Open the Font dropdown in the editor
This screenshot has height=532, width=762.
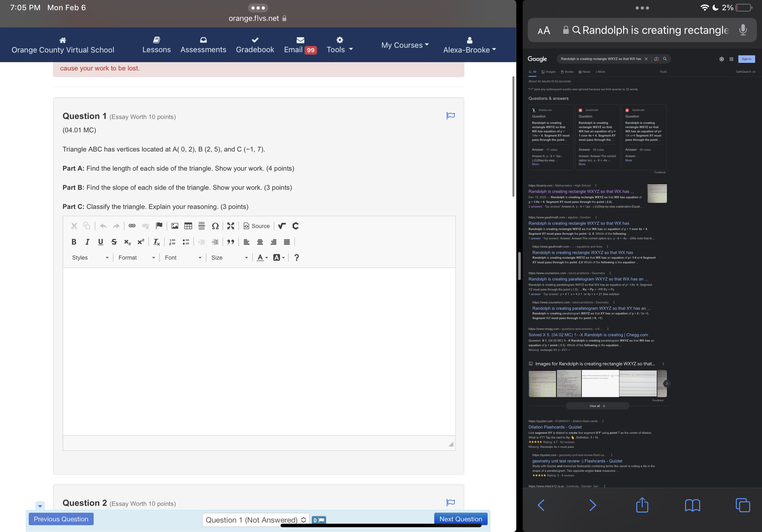pos(183,257)
